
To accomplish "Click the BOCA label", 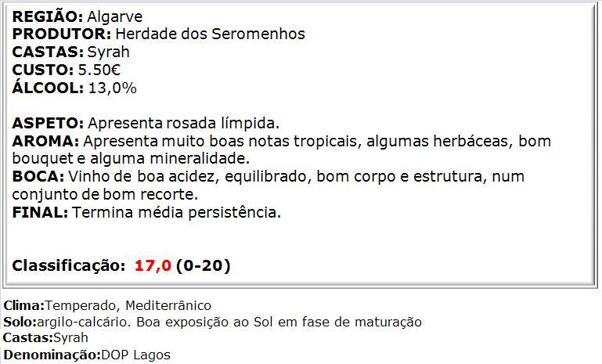I will click(38, 176).
